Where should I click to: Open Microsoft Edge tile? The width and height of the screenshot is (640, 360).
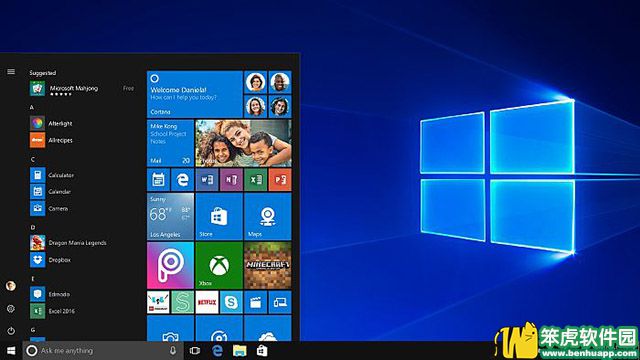click(182, 180)
